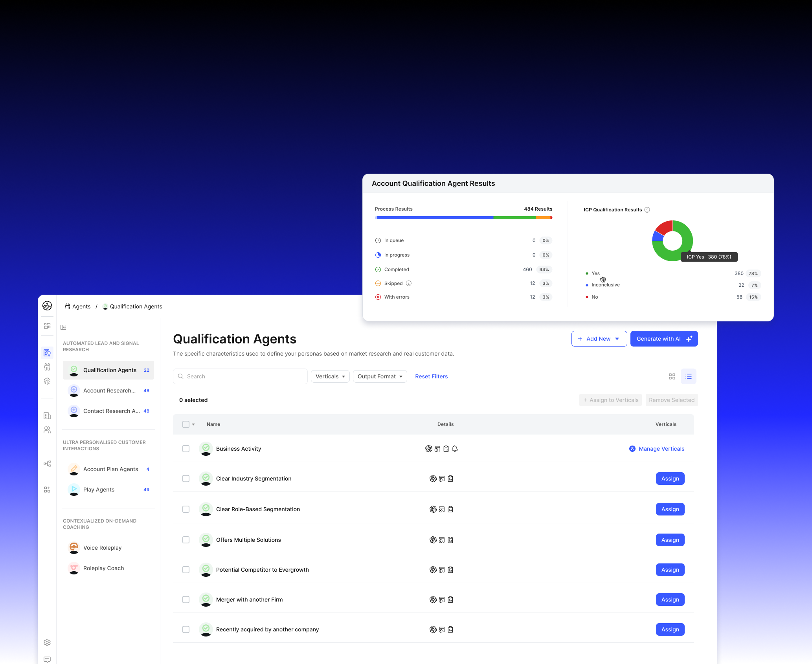
Task: Click the Reset Filters link
Action: click(431, 376)
